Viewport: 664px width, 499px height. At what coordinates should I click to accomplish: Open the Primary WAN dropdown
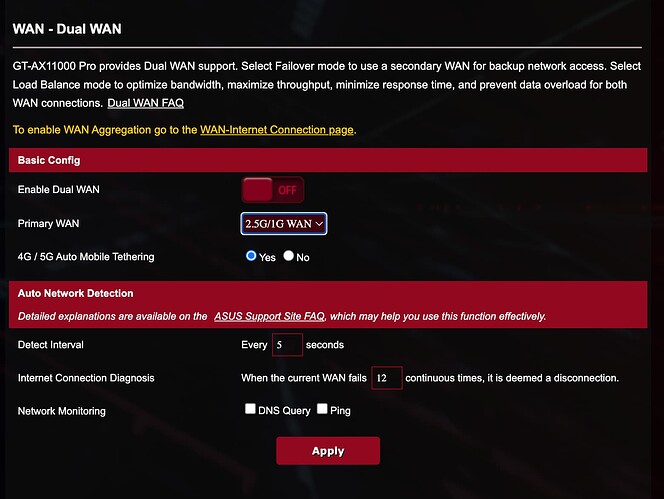click(284, 224)
